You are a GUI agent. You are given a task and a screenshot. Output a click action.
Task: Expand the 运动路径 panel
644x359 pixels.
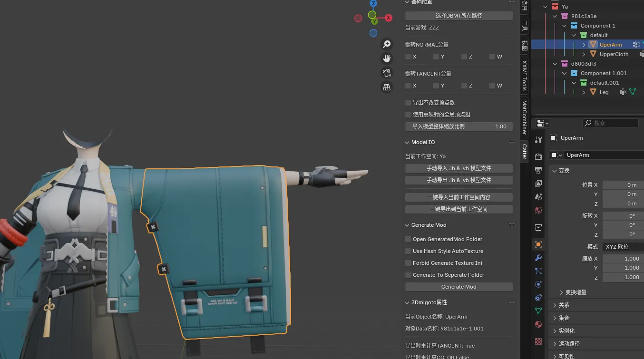point(555,344)
